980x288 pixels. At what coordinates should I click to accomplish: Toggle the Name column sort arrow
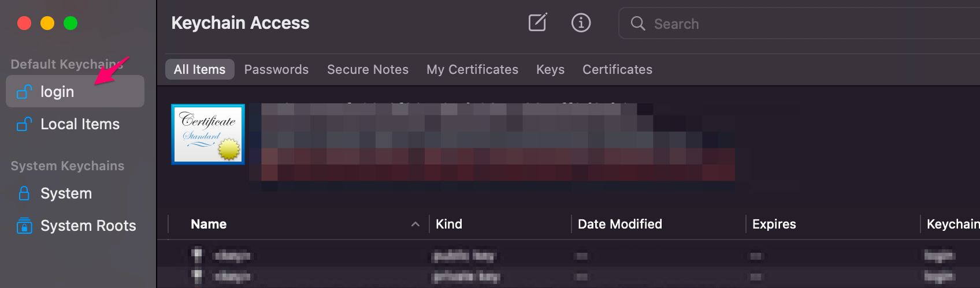(415, 224)
